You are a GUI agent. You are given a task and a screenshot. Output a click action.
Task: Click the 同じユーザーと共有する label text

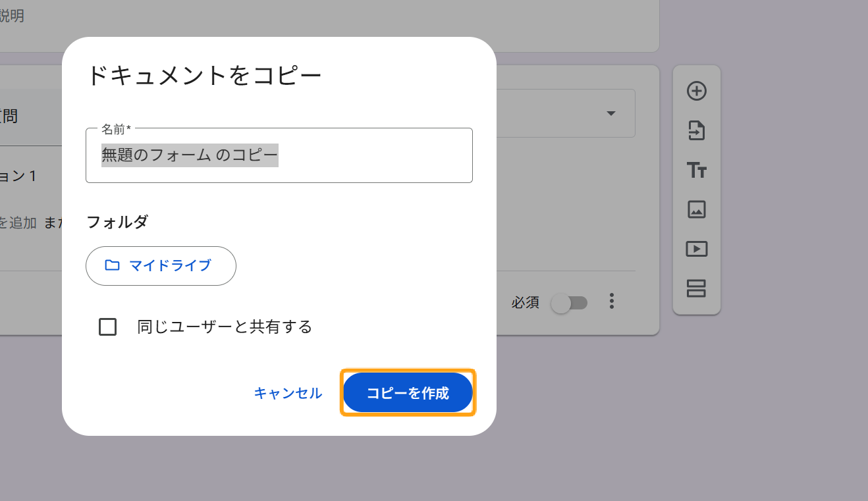tap(224, 327)
